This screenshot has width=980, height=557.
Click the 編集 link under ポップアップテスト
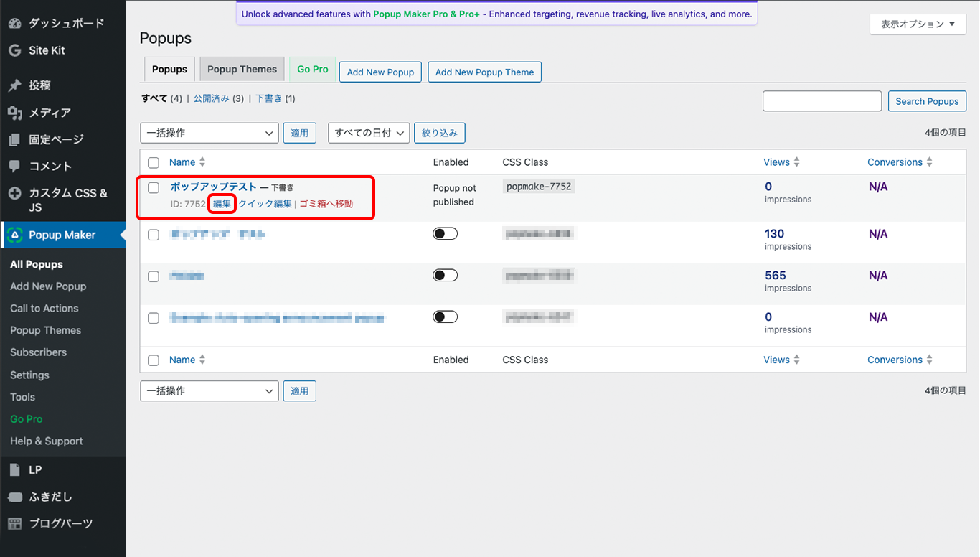[x=222, y=204]
